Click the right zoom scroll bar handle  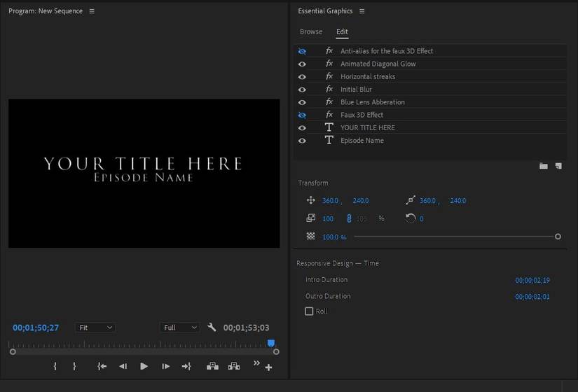276,352
